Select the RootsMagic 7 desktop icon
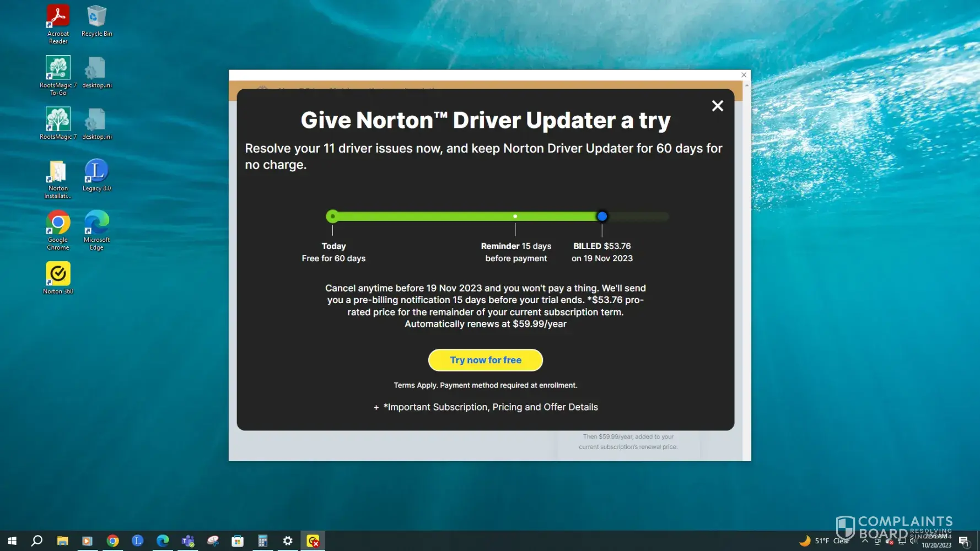This screenshot has width=980, height=551. (x=58, y=123)
